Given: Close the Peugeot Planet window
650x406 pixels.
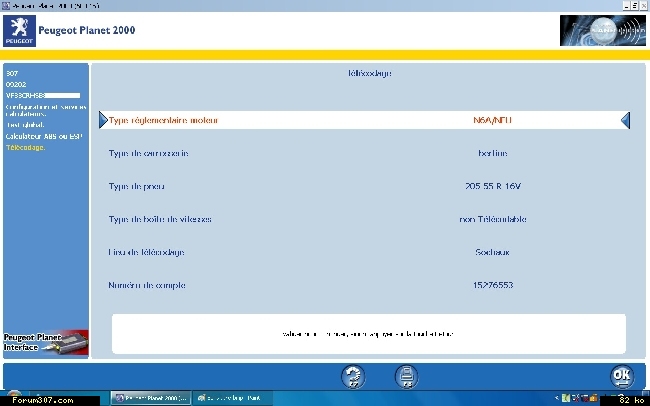Looking at the screenshot, I should (x=643, y=6).
